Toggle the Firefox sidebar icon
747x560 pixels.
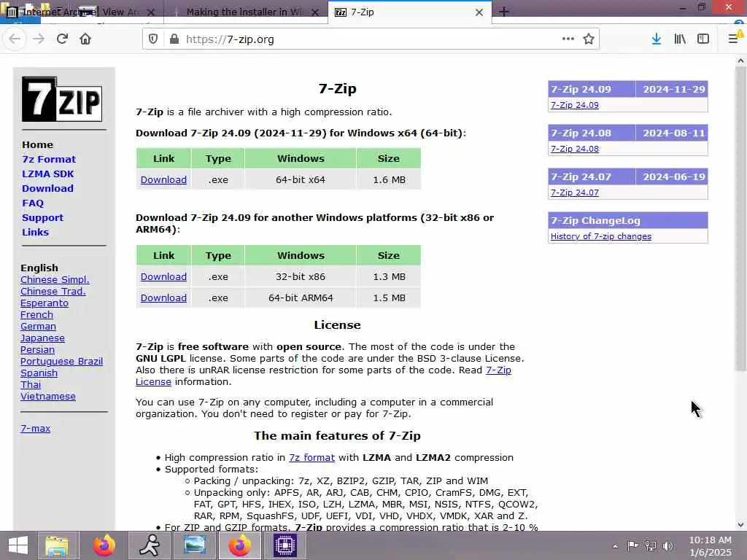(703, 39)
